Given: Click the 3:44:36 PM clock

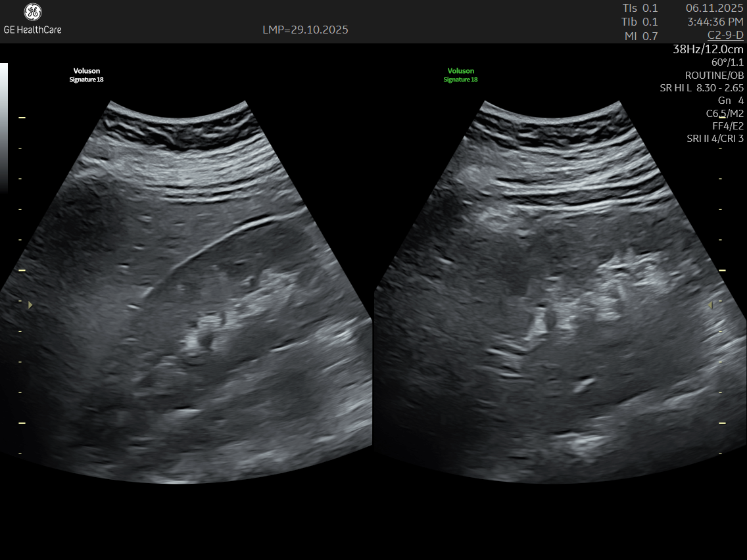Looking at the screenshot, I should pyautogui.click(x=715, y=22).
